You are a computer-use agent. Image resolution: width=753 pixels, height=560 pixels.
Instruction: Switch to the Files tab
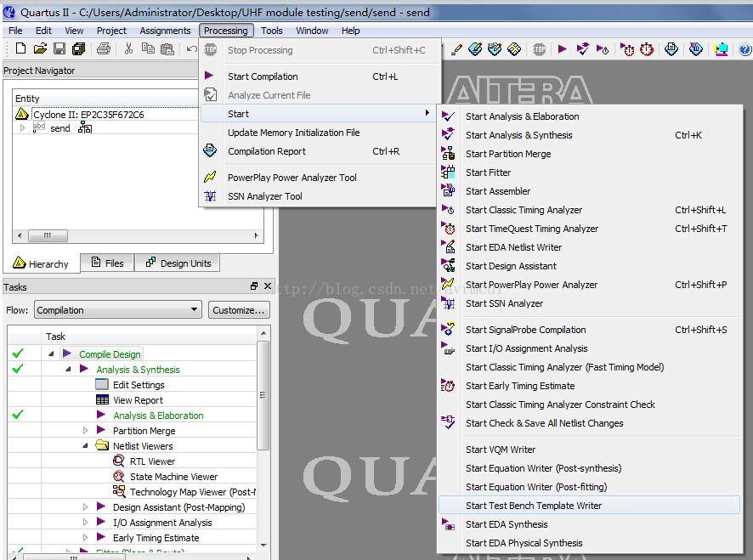(x=108, y=263)
